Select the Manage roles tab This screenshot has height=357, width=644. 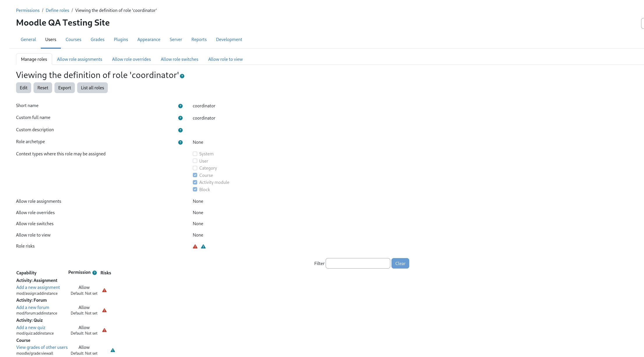tap(34, 59)
